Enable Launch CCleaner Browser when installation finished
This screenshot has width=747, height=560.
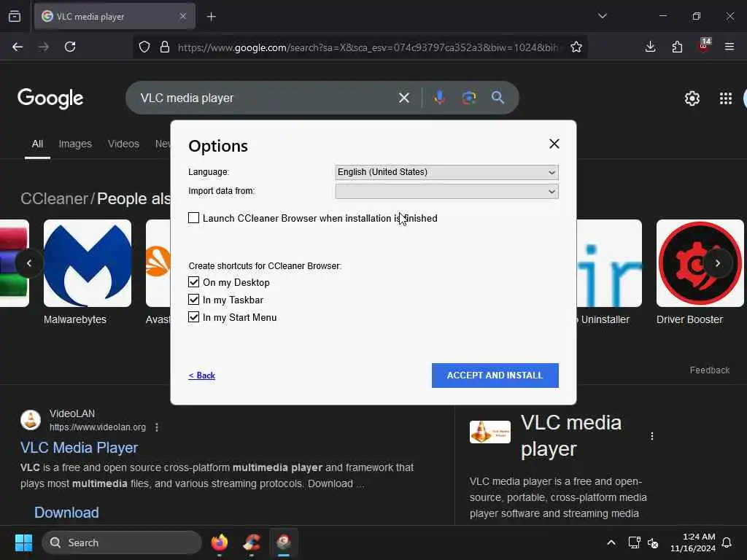click(x=193, y=218)
